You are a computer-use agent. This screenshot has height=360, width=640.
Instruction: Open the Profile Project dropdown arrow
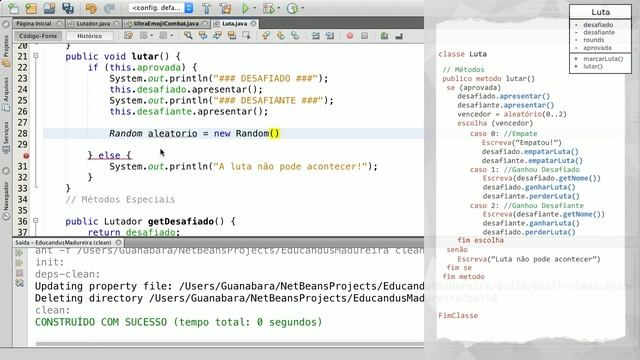click(x=302, y=8)
